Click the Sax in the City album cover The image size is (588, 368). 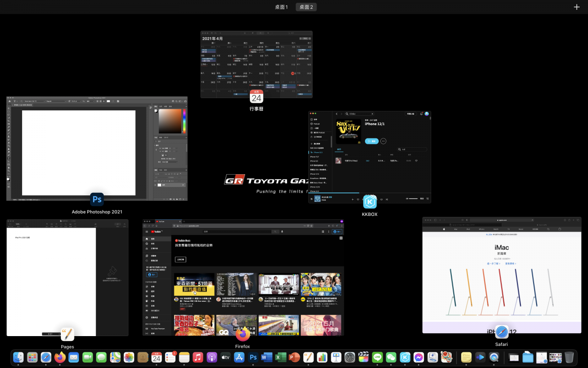pyautogui.click(x=349, y=131)
